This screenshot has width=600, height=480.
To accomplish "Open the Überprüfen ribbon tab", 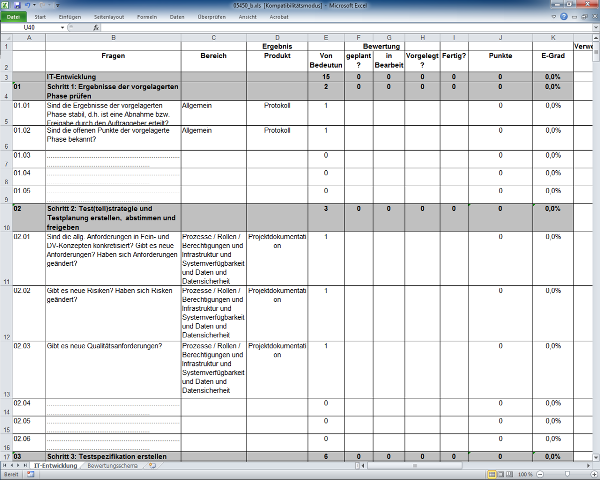I will [x=211, y=18].
